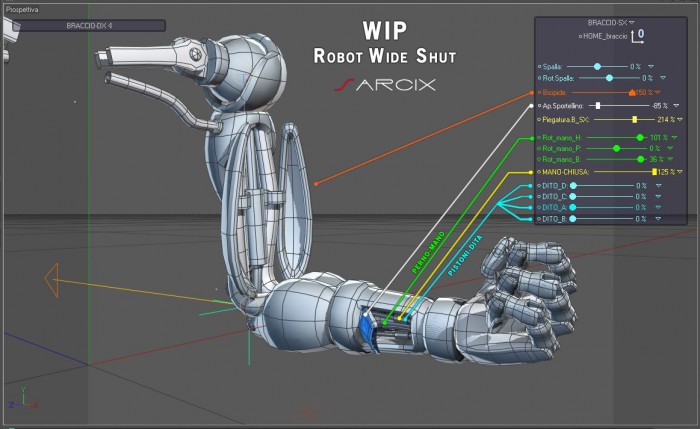This screenshot has width=700, height=429.
Task: Click the orange Bicipide slider handle
Action: pos(632,92)
